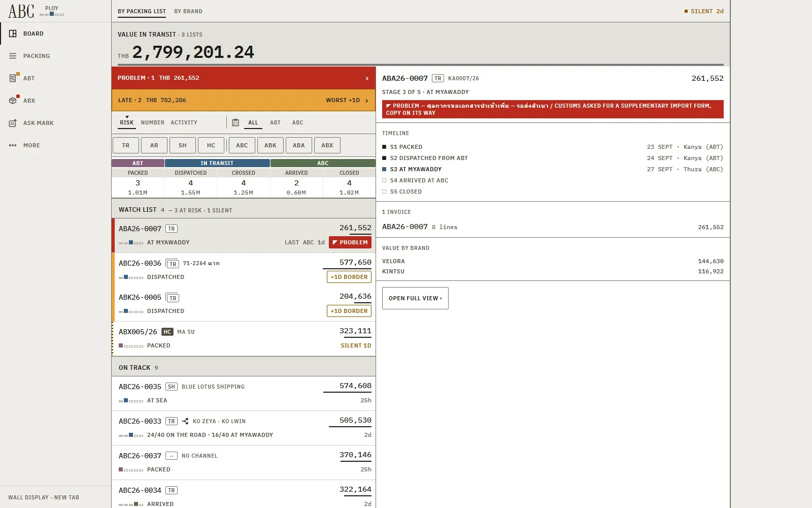The image size is (812, 508).
Task: Sort the list by Activity
Action: [184, 122]
